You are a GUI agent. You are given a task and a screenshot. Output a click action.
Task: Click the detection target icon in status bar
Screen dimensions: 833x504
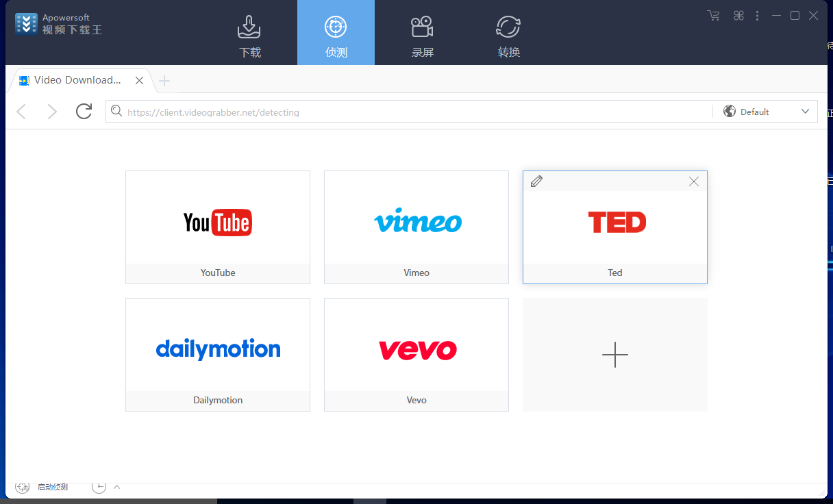22,487
